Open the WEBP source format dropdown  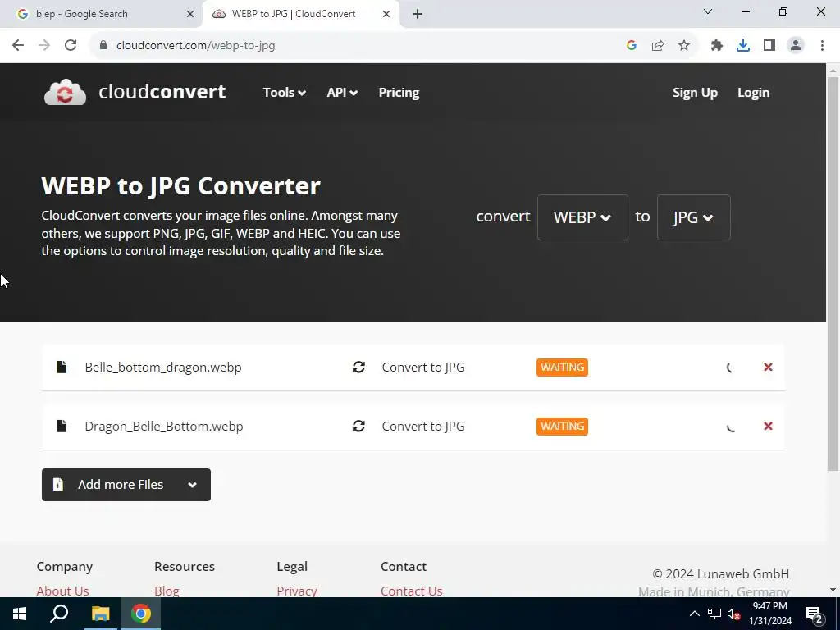click(582, 217)
